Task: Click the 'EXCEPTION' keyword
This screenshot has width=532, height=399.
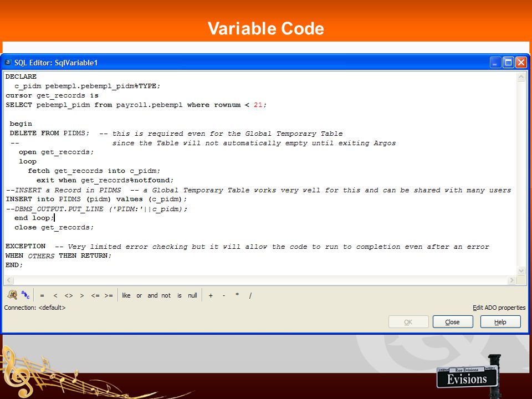Action: [25, 246]
